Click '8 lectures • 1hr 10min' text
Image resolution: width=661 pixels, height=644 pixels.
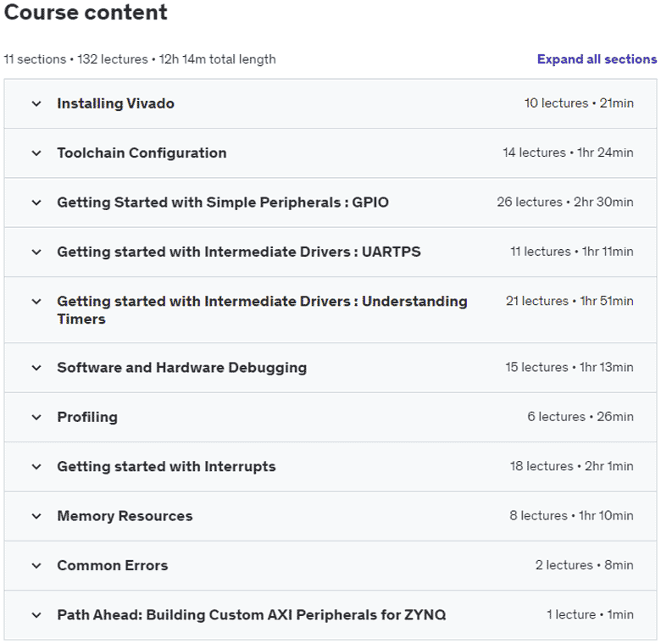571,515
